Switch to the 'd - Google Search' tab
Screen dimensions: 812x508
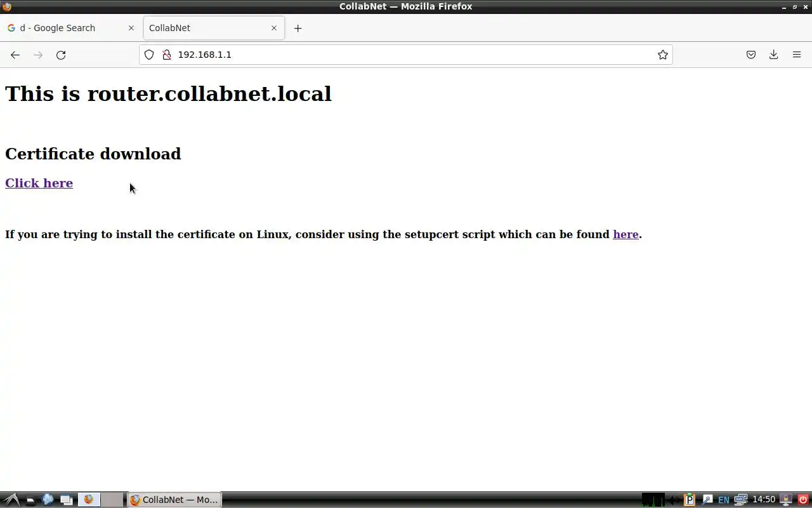pyautogui.click(x=71, y=28)
